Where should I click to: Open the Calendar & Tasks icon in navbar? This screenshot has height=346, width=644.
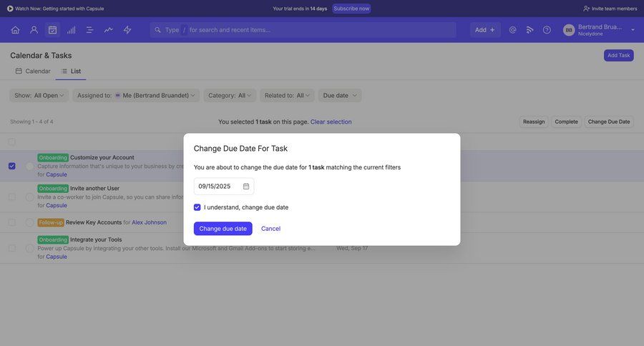coord(52,30)
